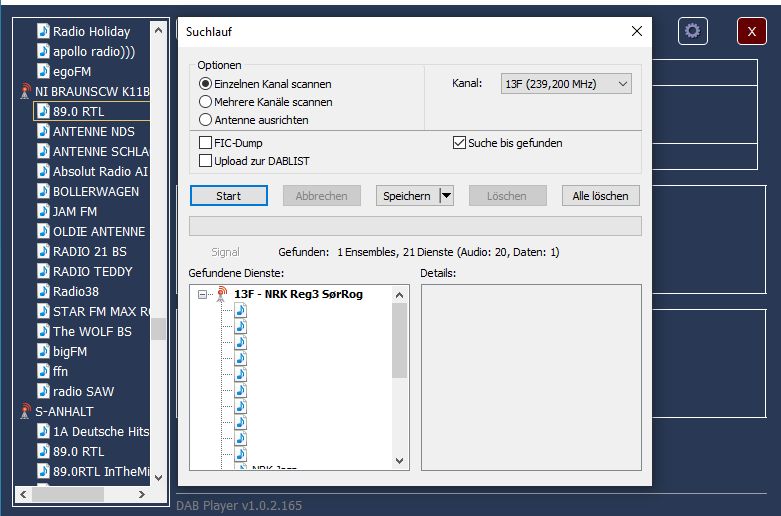Click the NI BRAUNSCW K11B ensemble antenna icon
Image resolution: width=781 pixels, height=516 pixels.
pyautogui.click(x=26, y=92)
